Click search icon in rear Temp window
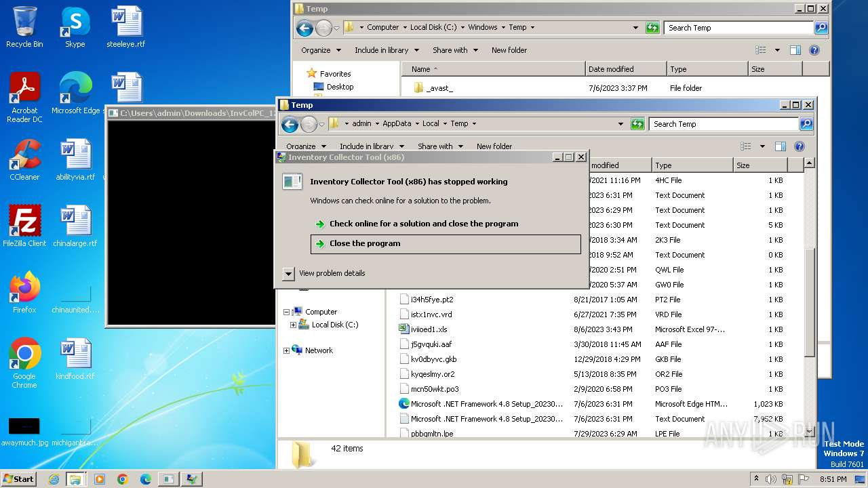 click(821, 28)
